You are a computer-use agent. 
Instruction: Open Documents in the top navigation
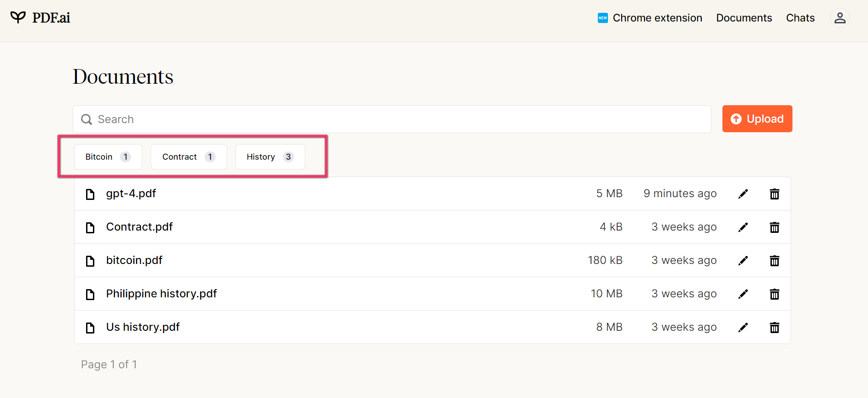click(x=744, y=18)
